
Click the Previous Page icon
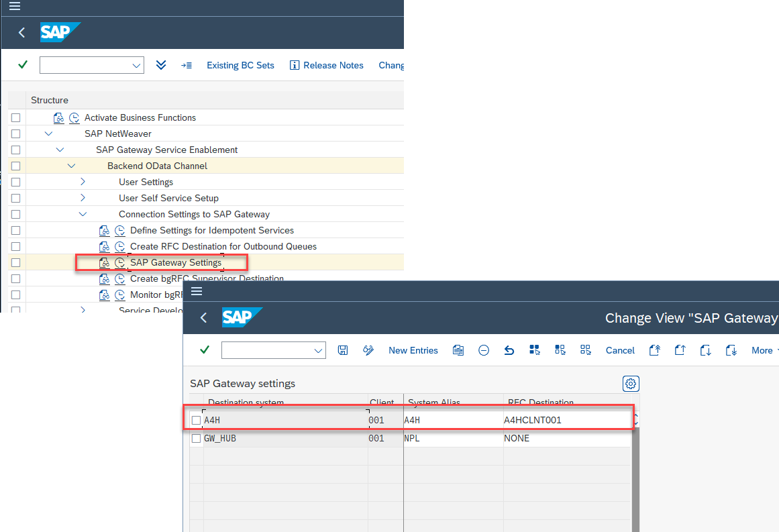point(680,350)
